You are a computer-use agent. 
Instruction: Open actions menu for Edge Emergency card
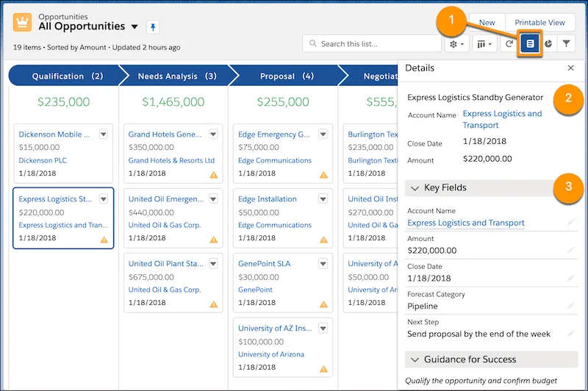323,134
